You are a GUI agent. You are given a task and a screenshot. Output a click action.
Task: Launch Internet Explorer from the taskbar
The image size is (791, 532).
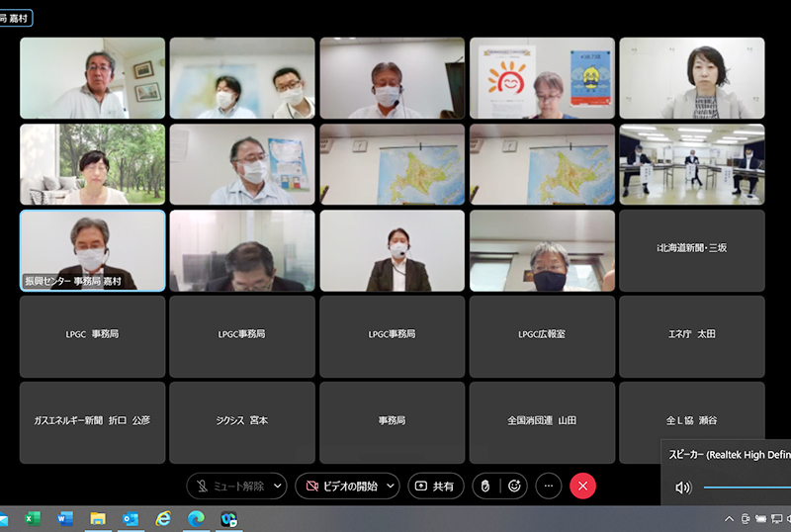coord(163,518)
